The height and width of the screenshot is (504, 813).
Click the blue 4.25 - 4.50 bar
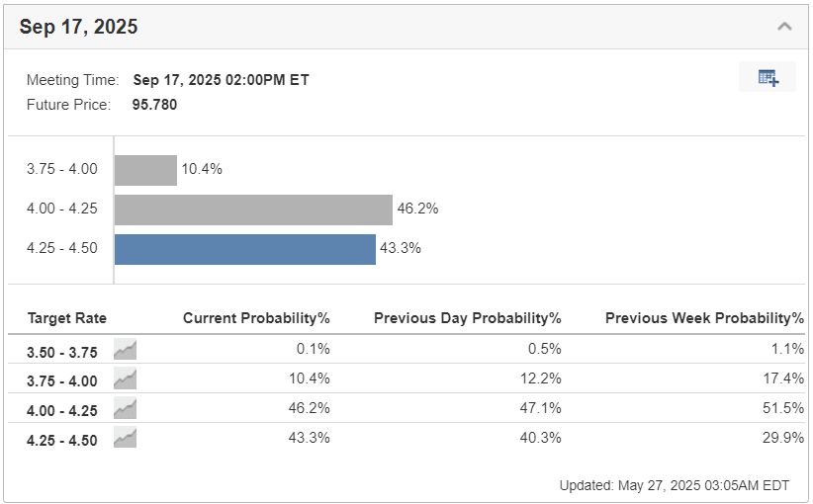click(244, 249)
